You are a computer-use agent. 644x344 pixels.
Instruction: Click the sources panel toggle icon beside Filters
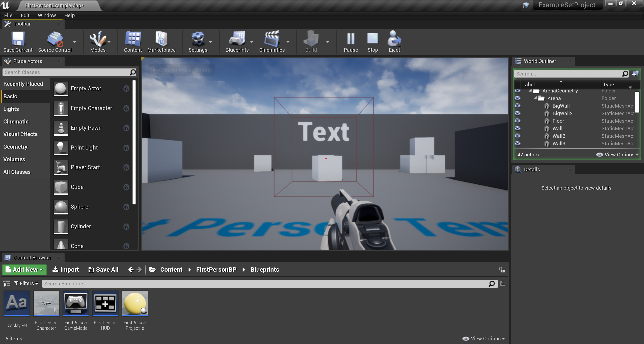pos(7,283)
